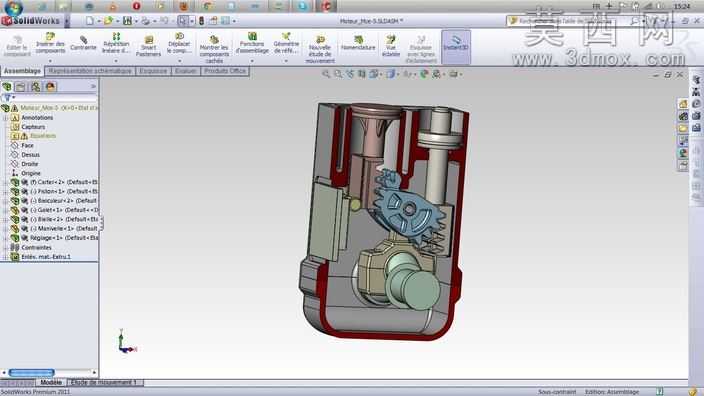Click the Select cursor tool
Image resolution: width=704 pixels, height=396 pixels.
[182, 21]
